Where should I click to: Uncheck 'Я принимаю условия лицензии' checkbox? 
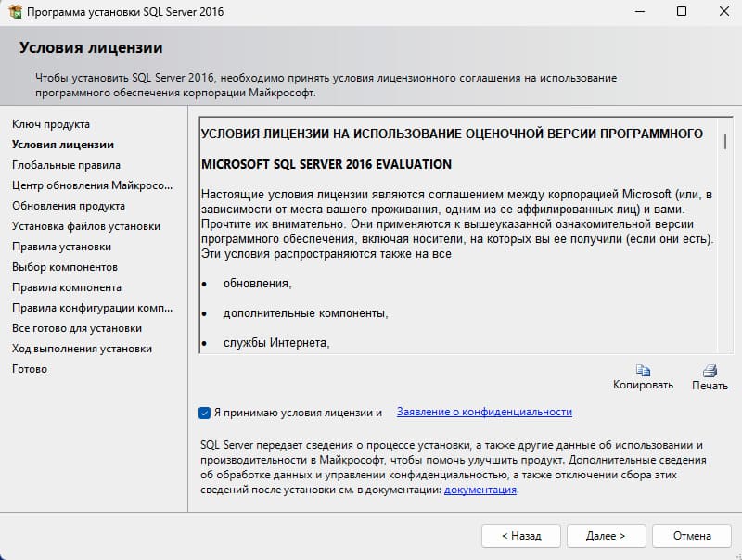click(x=204, y=413)
